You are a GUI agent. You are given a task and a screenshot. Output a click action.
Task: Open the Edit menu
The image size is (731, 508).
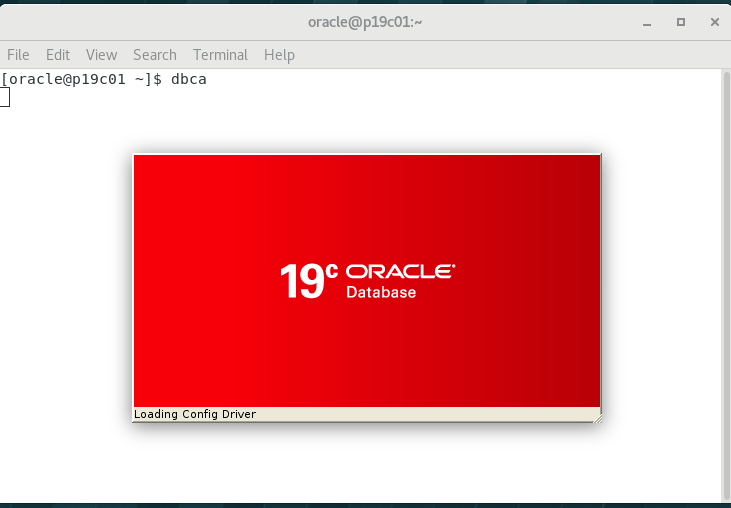pyautogui.click(x=58, y=55)
